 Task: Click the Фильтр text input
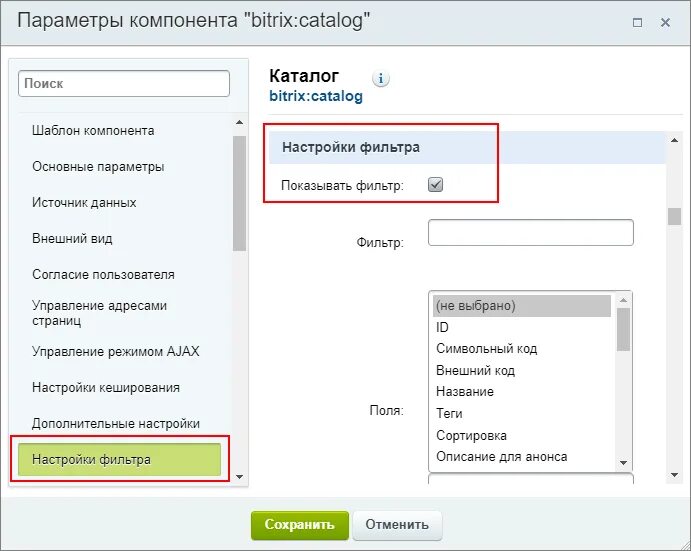(530, 233)
